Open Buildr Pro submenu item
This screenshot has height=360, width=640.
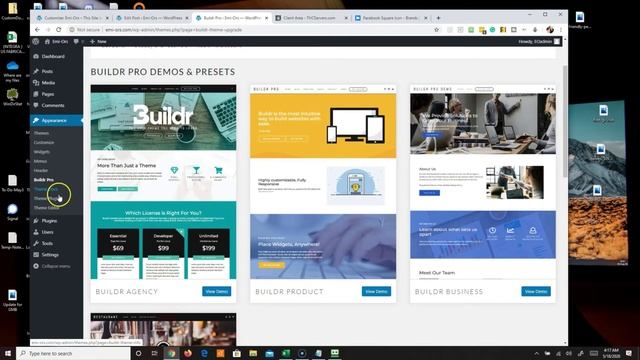44,180
